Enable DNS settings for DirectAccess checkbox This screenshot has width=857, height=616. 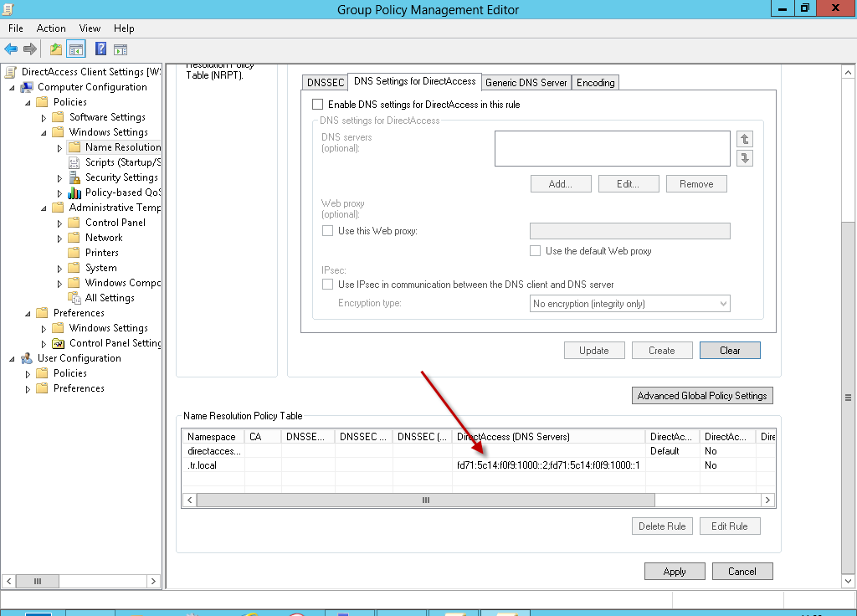(x=317, y=105)
